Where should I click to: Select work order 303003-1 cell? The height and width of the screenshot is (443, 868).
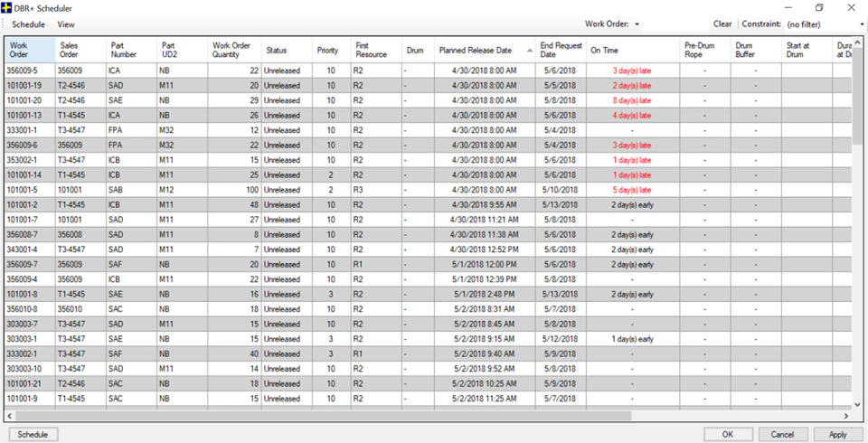click(30, 339)
